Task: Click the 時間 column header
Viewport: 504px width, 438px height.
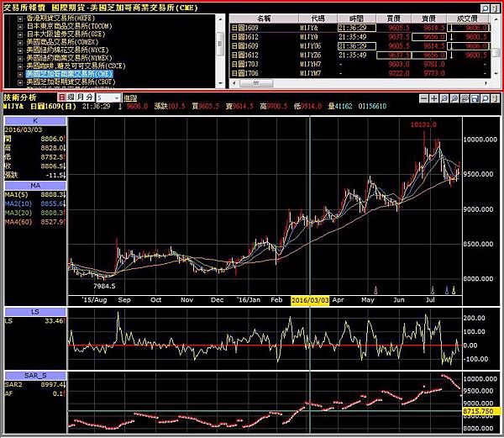Action: coord(356,18)
